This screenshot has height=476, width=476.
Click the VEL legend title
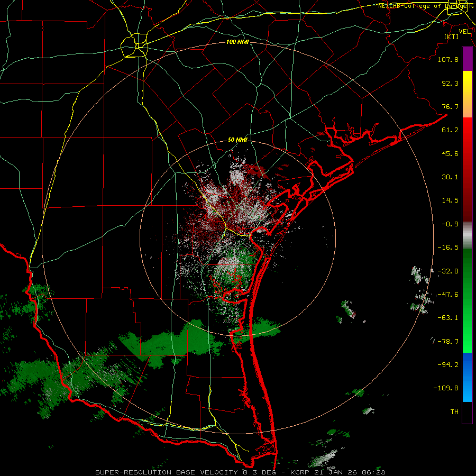465,32
